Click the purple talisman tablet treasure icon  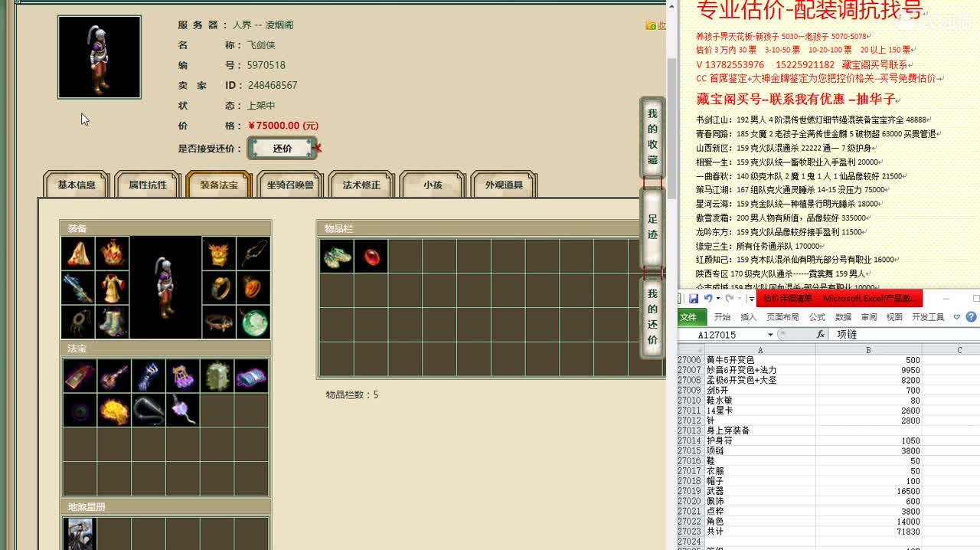click(x=80, y=376)
